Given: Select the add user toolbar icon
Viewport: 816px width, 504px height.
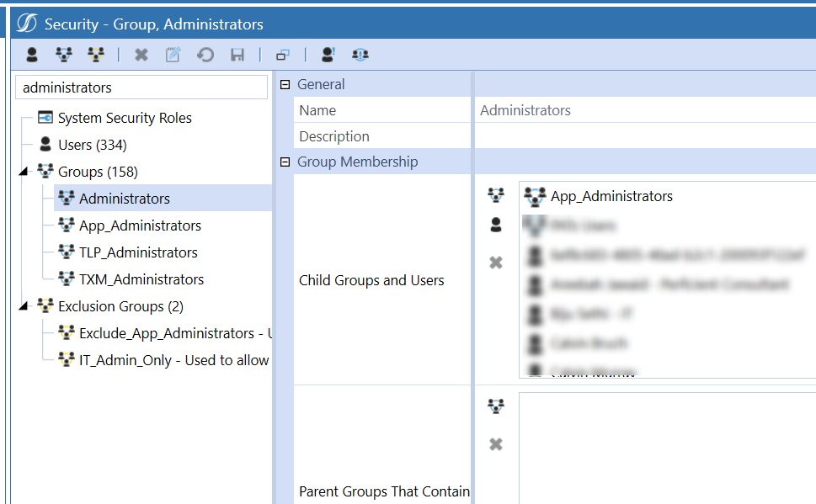Looking at the screenshot, I should pos(31,55).
